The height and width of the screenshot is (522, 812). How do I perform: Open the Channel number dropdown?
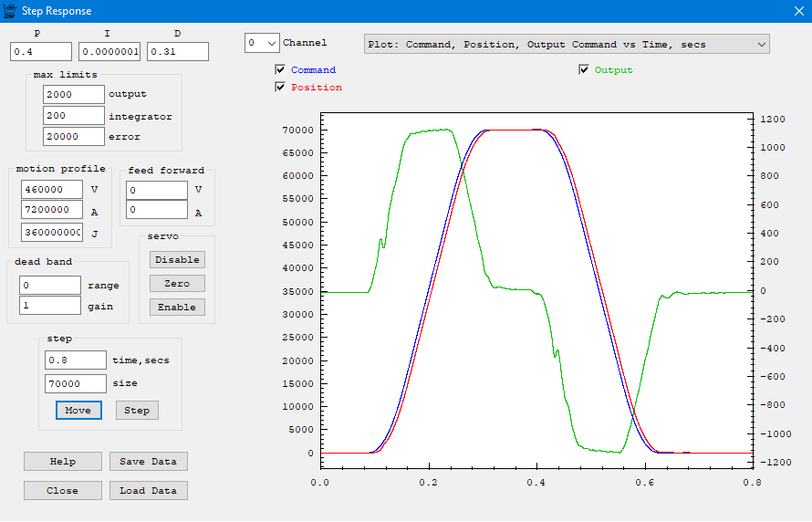[x=261, y=43]
